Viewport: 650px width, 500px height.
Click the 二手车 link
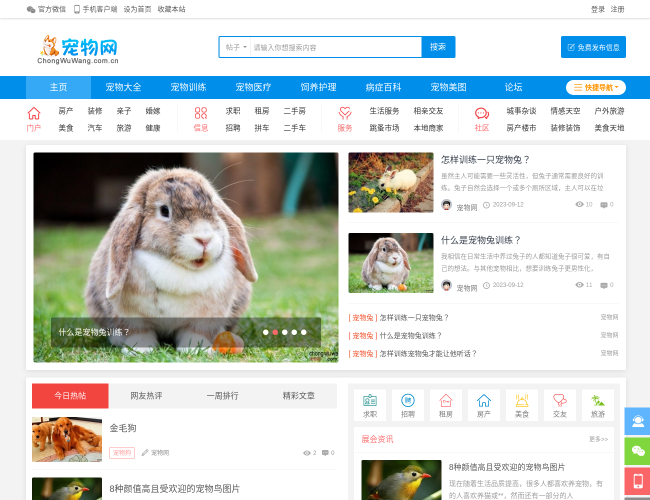294,128
